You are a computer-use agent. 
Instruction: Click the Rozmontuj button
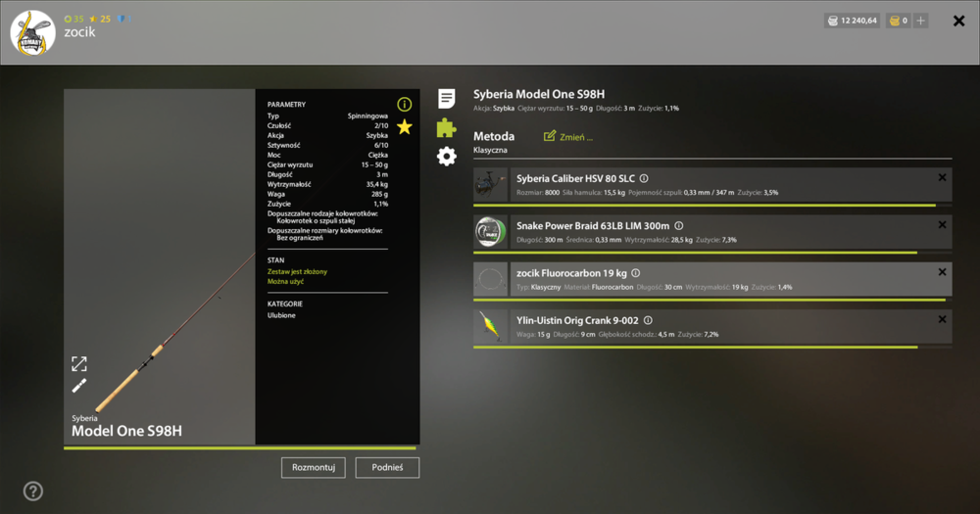[314, 468]
